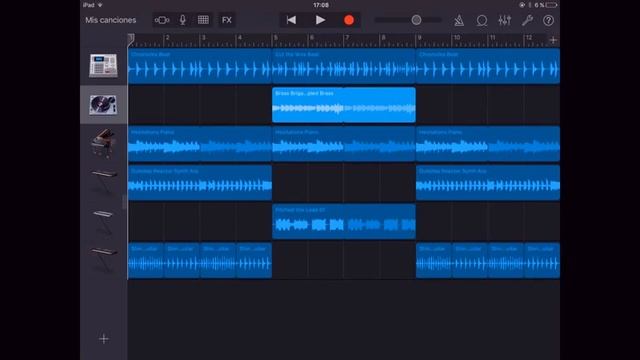
Task: Open the Mis canciones song browser
Action: (x=111, y=20)
